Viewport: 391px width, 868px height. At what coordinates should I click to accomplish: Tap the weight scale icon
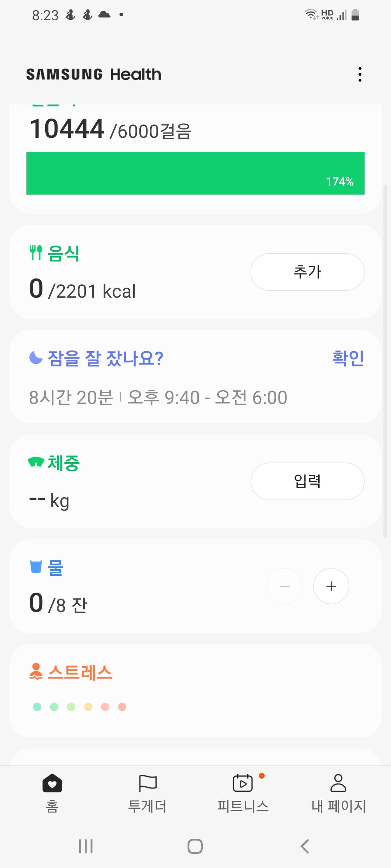(x=36, y=462)
